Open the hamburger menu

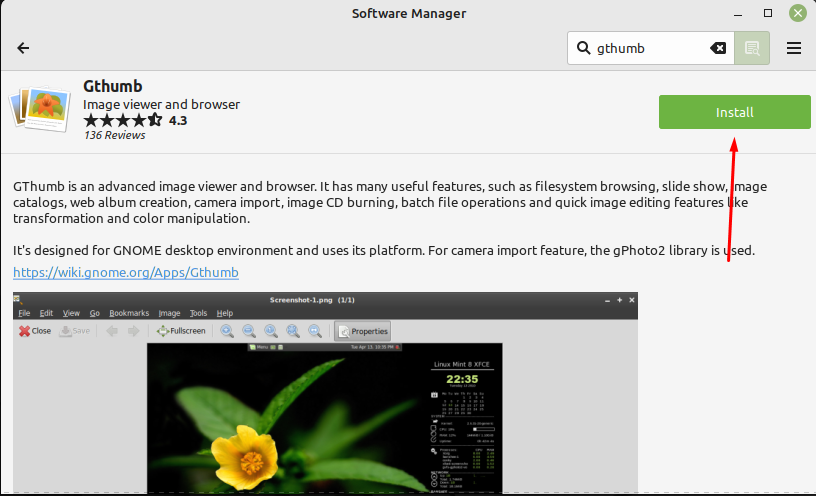[x=794, y=48]
